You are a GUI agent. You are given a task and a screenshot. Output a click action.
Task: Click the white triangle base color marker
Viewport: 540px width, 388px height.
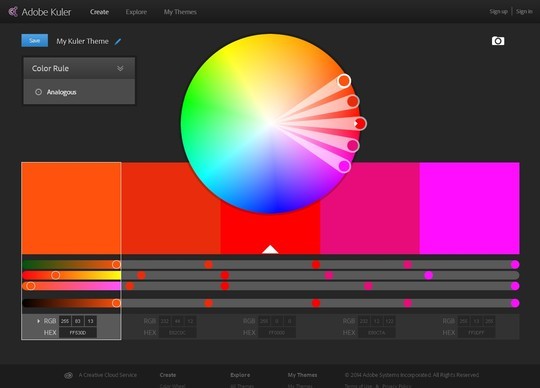(x=270, y=249)
